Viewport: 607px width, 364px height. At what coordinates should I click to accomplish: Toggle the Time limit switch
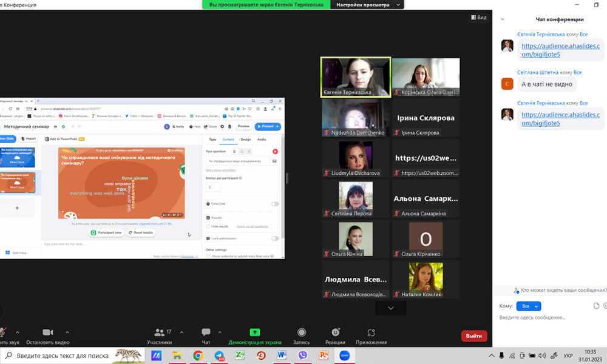(275, 204)
